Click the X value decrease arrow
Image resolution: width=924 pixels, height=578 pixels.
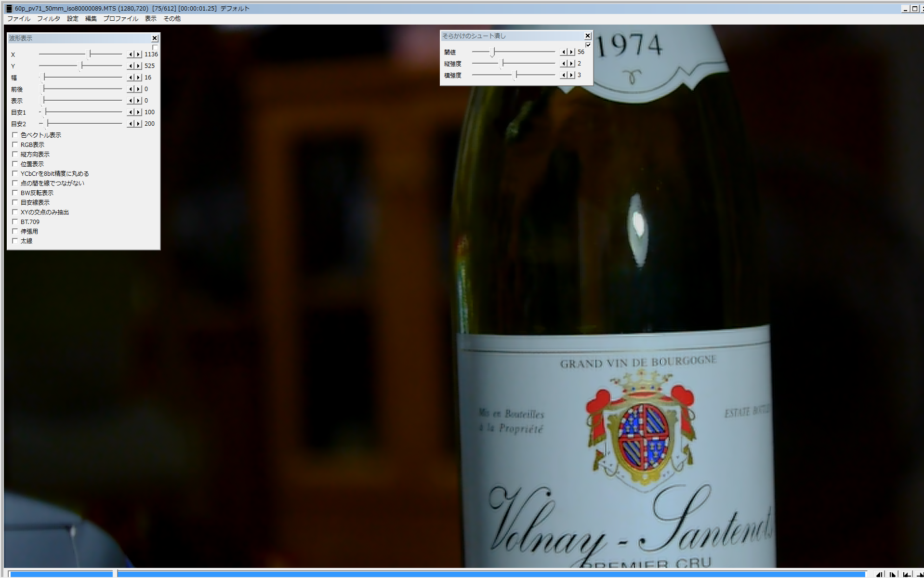(x=130, y=54)
